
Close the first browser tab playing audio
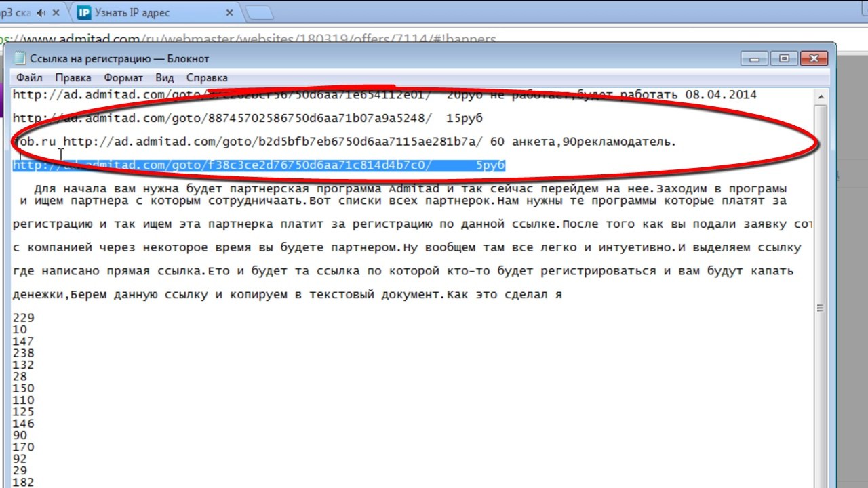56,13
